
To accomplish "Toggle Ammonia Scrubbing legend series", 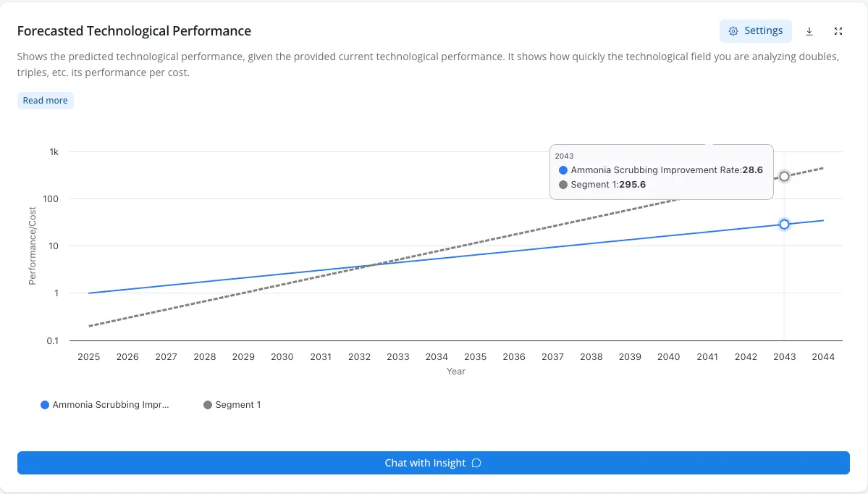I will [x=105, y=405].
